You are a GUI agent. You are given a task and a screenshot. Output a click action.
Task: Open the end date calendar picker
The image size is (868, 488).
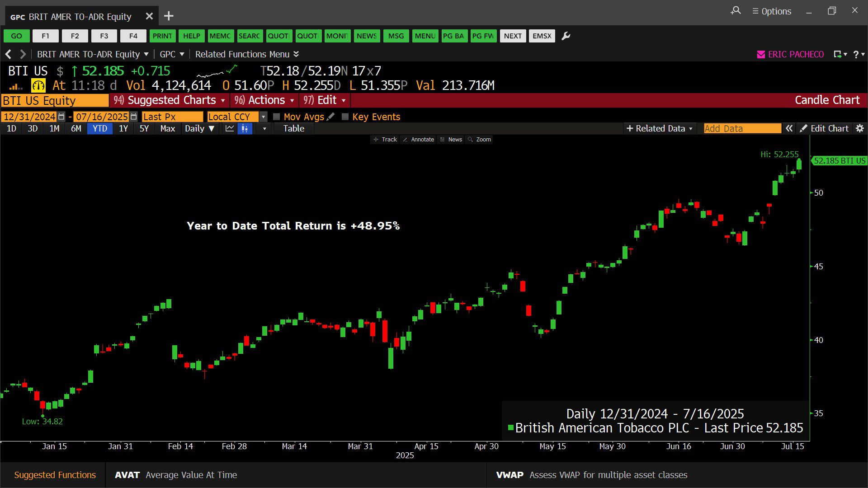[x=133, y=117]
